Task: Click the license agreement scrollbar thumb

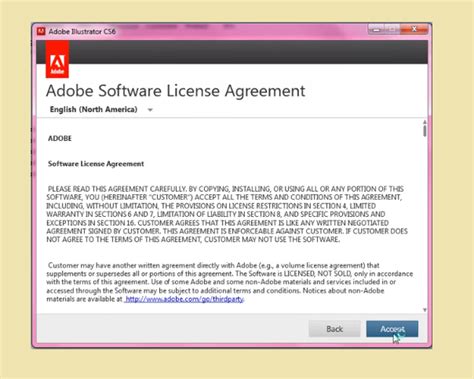Action: point(425,131)
